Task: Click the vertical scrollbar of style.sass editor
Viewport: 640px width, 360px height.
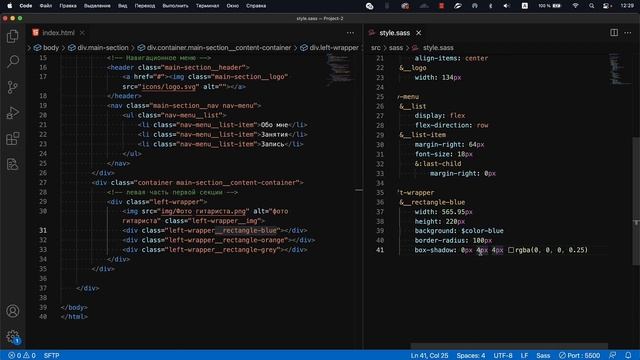Action: [x=636, y=201]
